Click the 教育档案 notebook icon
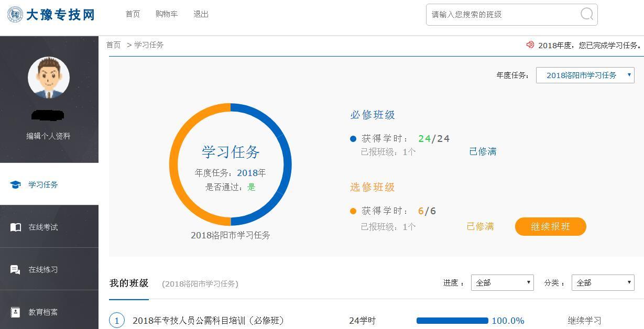Screen dimensions: 644x329 pos(16,312)
